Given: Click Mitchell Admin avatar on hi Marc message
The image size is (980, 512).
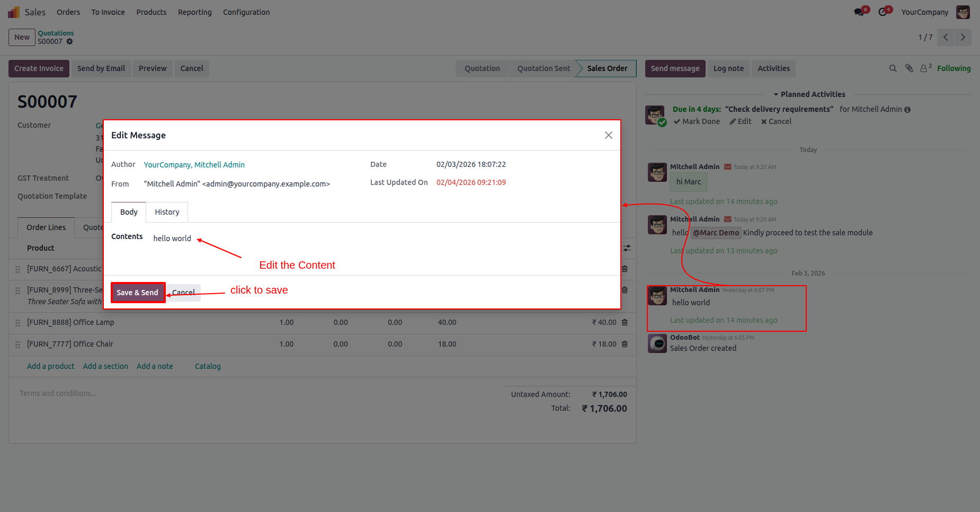Looking at the screenshot, I should (657, 172).
